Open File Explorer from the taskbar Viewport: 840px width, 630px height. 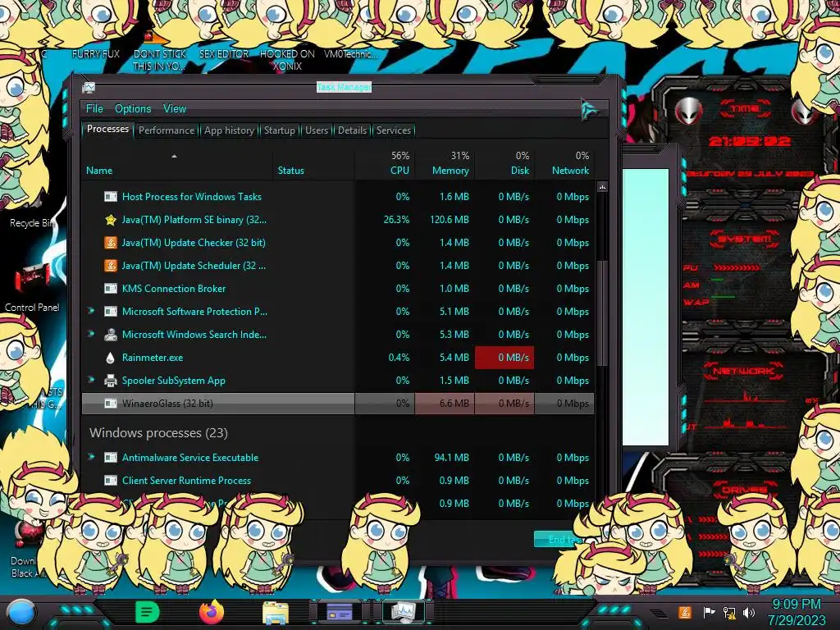pos(276,613)
